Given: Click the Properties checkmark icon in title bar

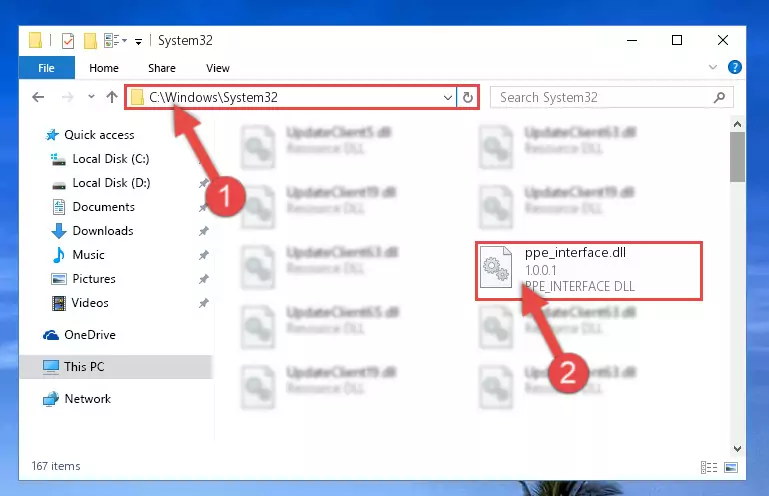Looking at the screenshot, I should tap(68, 41).
